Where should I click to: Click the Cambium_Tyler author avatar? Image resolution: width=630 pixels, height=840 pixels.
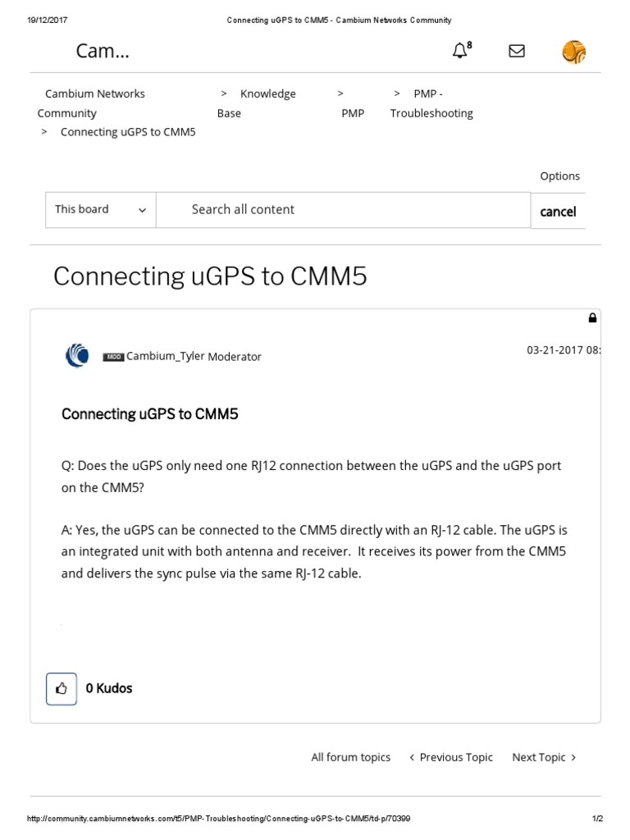pos(77,356)
